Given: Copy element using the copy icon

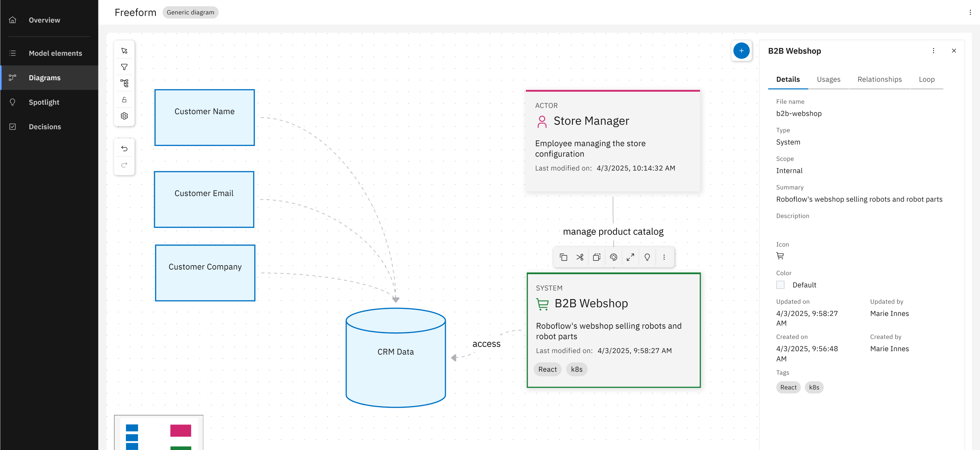Looking at the screenshot, I should (x=564, y=257).
